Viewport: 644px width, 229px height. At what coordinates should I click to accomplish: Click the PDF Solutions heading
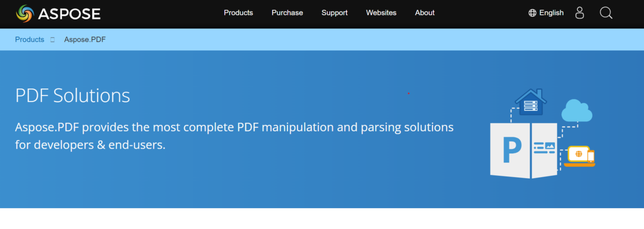pyautogui.click(x=72, y=96)
